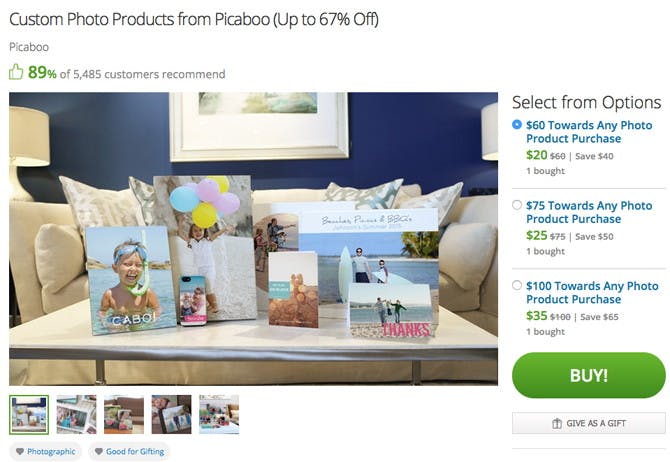Show the first gallery thumbnail
The width and height of the screenshot is (670, 462).
coord(29,413)
